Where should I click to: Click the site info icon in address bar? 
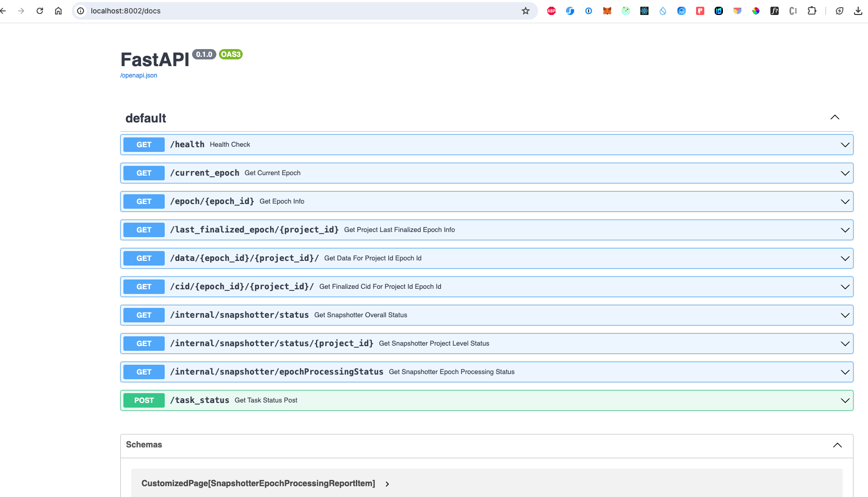[x=81, y=11]
